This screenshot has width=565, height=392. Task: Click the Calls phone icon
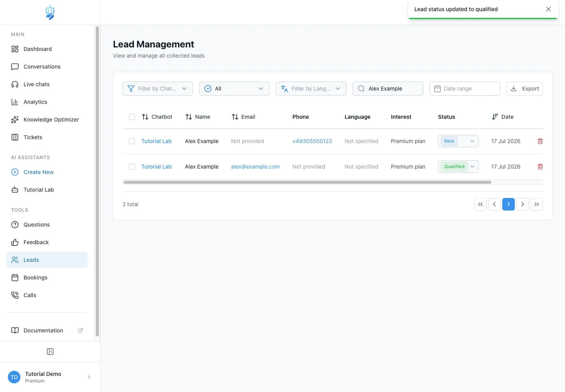(15, 295)
